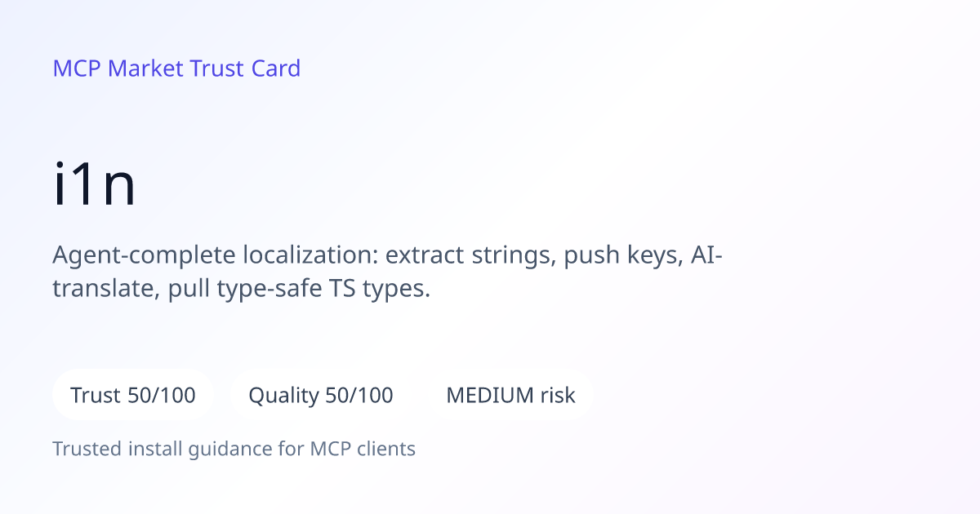Click the word 'MEDIUM' in risk badge
The width and height of the screenshot is (980, 514).
tap(490, 396)
